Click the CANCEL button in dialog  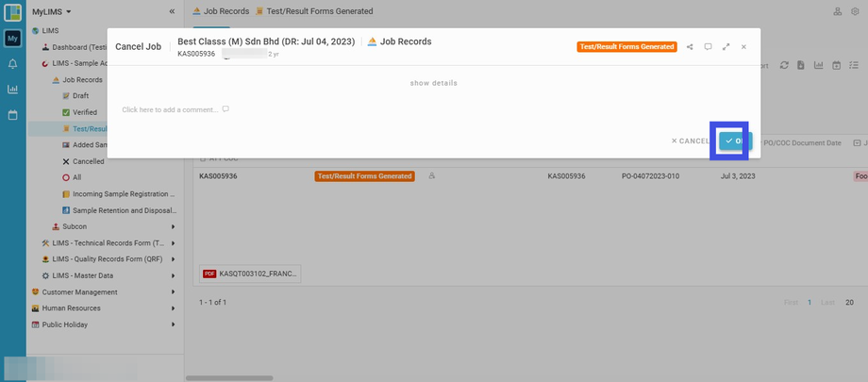690,141
